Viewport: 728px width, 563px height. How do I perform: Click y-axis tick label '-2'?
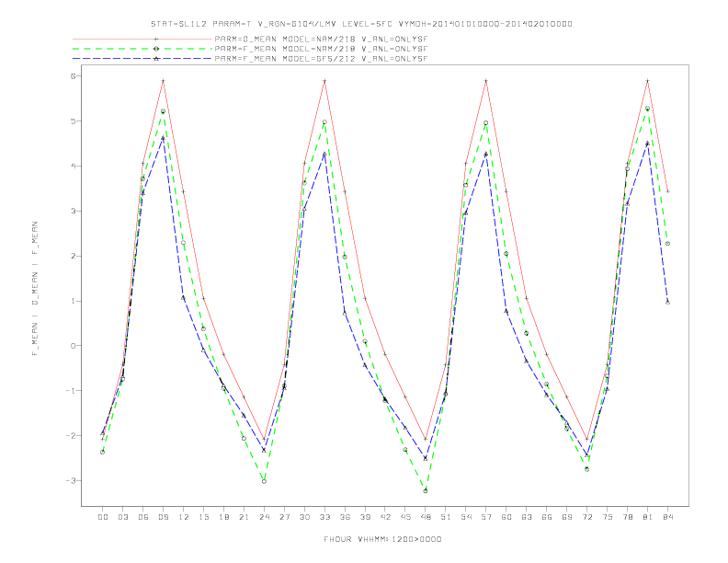[71, 436]
